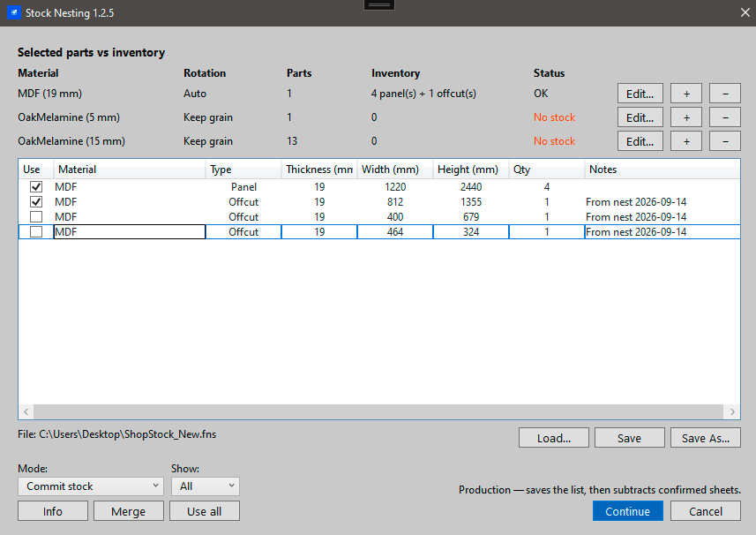This screenshot has height=535, width=756.
Task: Close the Stock Nesting dialog
Action: point(745,12)
